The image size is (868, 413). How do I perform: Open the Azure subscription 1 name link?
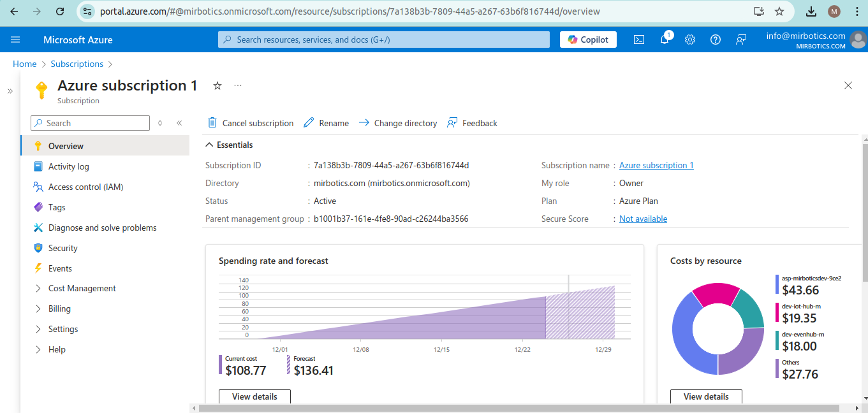[x=656, y=165]
